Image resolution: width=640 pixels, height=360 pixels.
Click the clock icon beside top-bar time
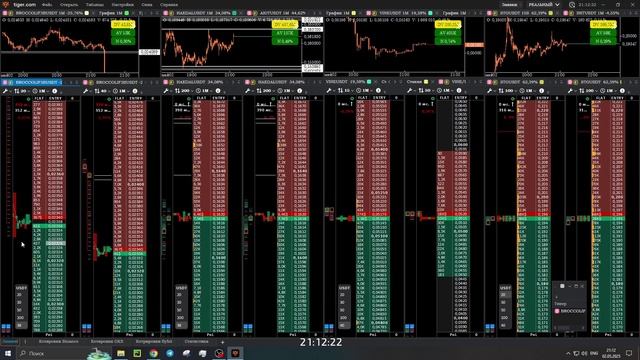pos(572,4)
